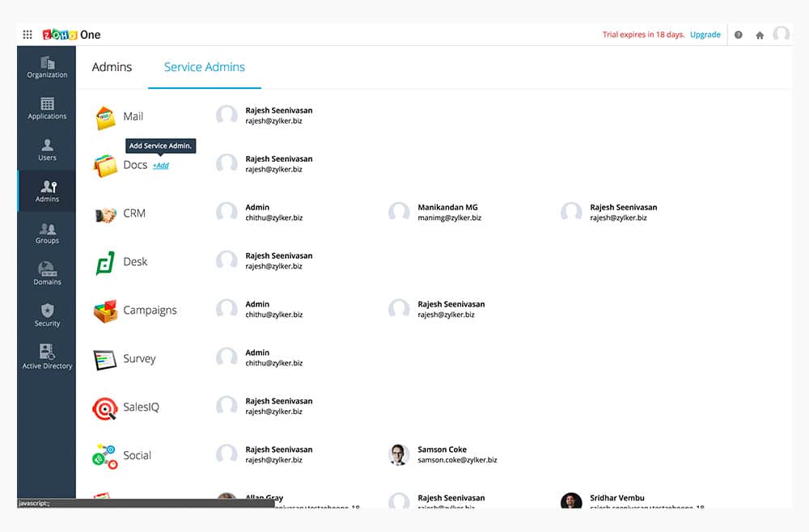Click Rajesh Seenivasan in the SalesIQ row
Viewport: 809px width, 532px height.
(279, 401)
